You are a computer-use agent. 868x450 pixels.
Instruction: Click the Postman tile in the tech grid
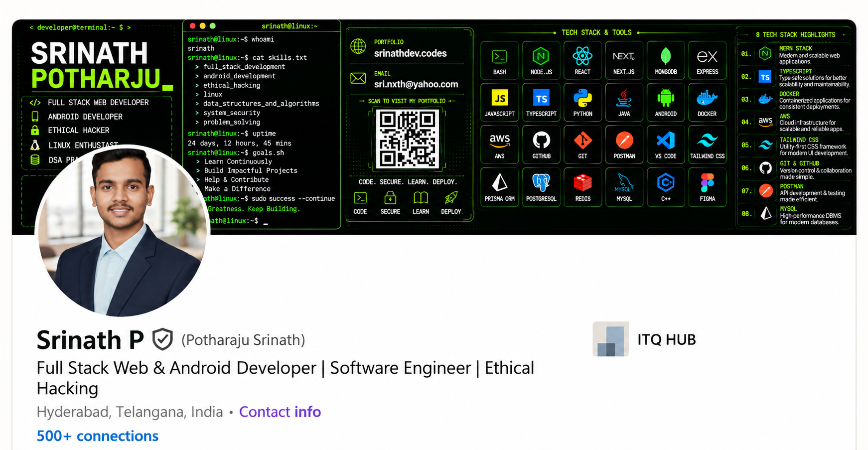click(624, 145)
